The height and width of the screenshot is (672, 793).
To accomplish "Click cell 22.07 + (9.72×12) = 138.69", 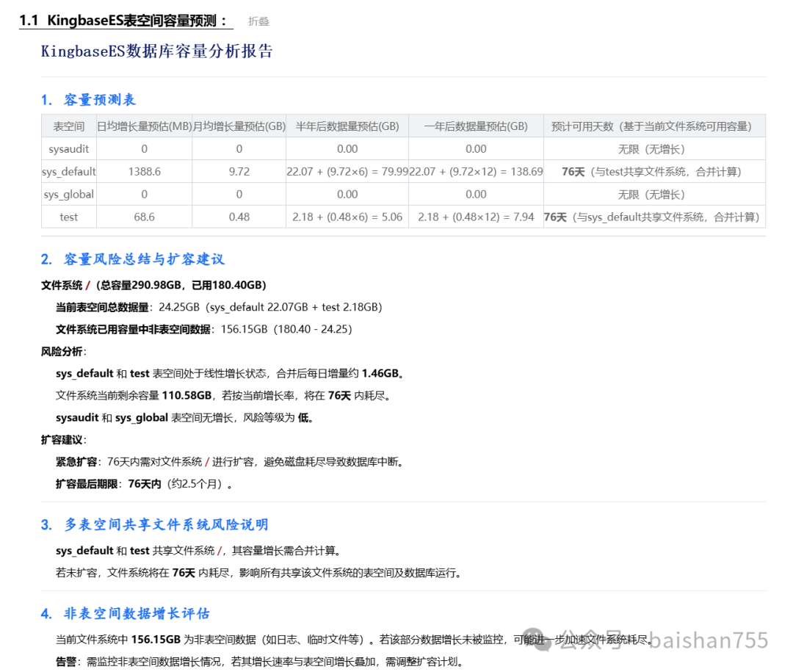I will [476, 172].
